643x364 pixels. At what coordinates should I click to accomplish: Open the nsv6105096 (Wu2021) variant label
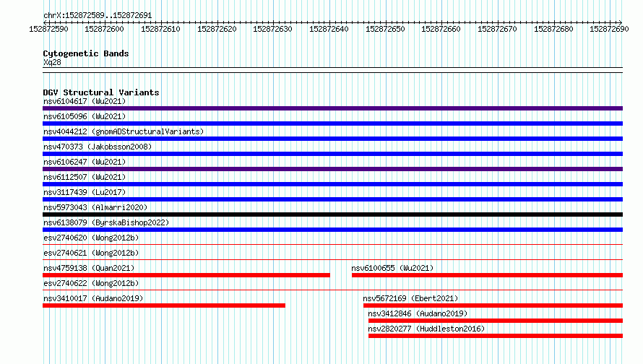(85, 116)
